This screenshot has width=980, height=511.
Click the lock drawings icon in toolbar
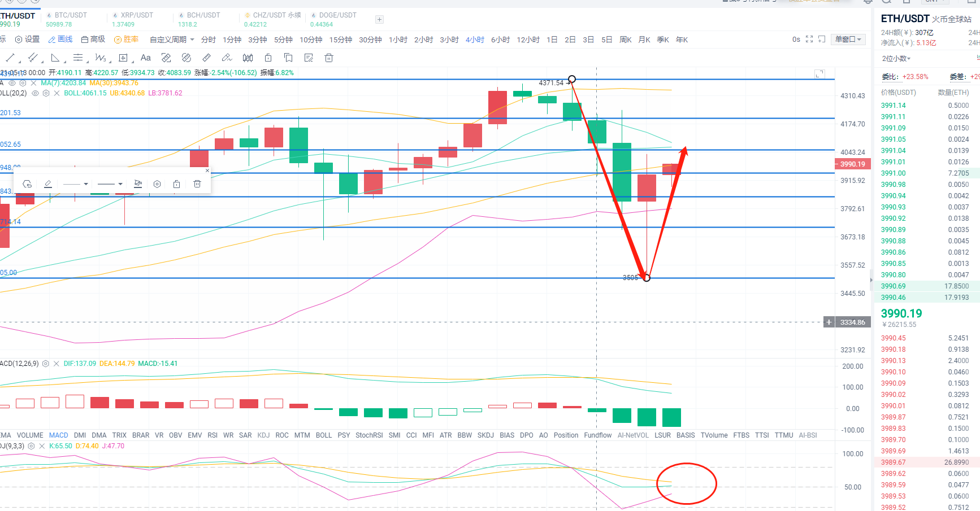point(268,58)
